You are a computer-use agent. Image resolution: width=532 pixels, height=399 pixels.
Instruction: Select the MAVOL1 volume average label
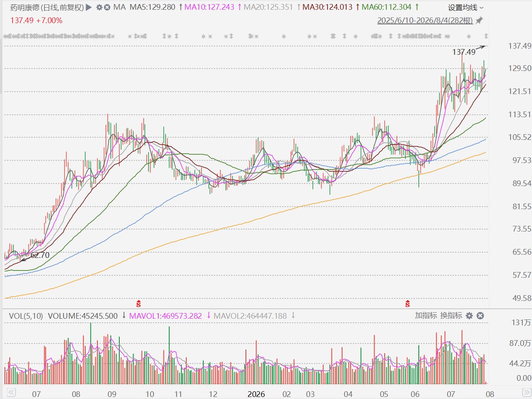166,316
